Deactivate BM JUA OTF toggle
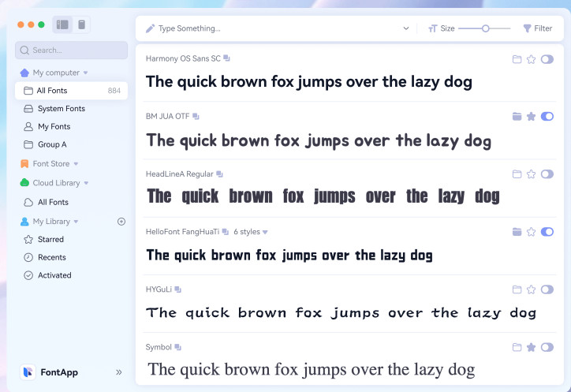 tap(547, 117)
